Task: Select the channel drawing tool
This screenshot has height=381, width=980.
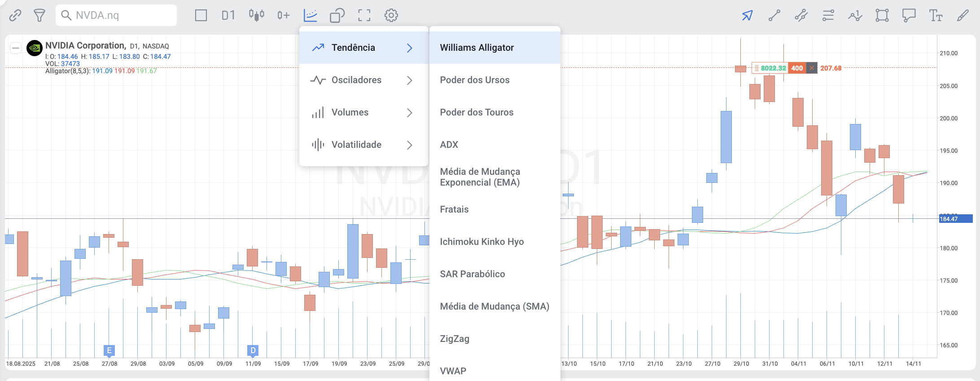Action: tap(801, 16)
